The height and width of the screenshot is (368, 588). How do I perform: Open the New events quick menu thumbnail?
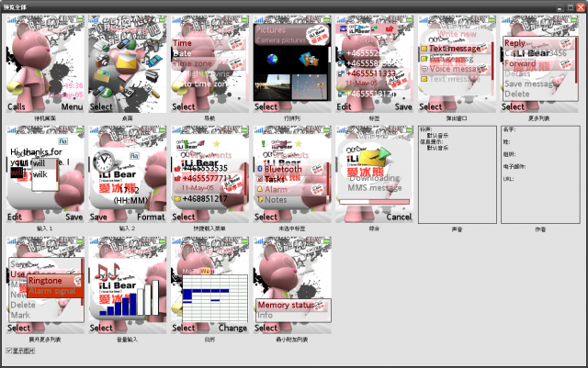click(x=210, y=174)
